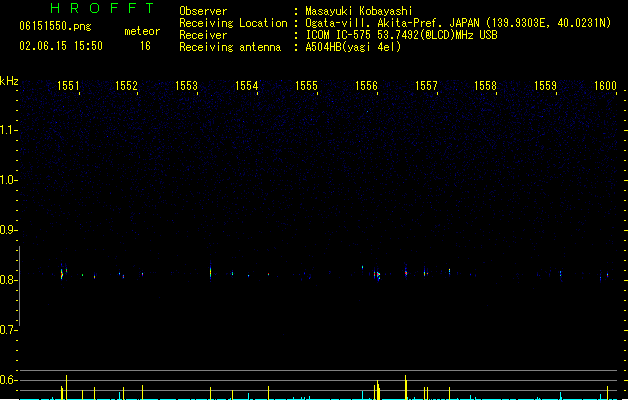Click the 1600 time axis marker

point(605,86)
